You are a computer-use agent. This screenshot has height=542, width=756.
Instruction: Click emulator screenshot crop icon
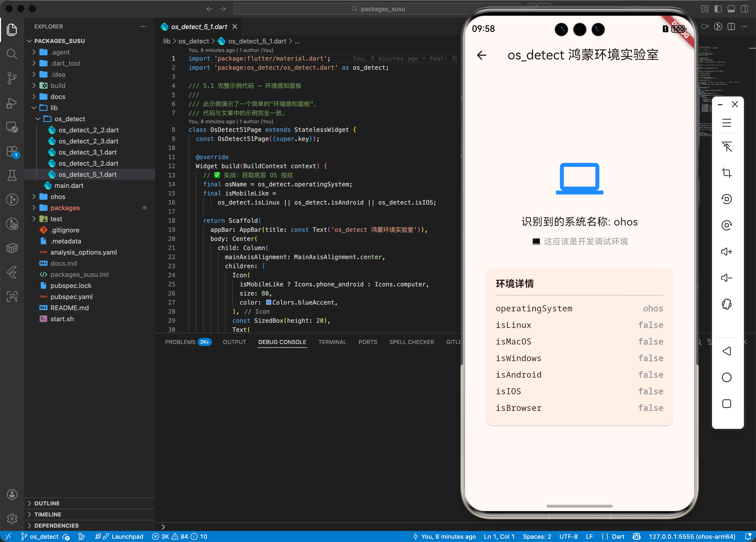click(x=726, y=173)
